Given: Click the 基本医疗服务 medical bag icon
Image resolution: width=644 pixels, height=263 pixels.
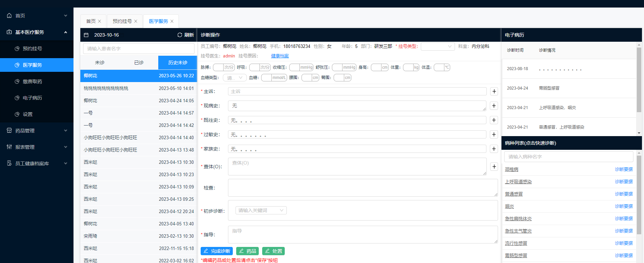Looking at the screenshot, I should [9, 32].
